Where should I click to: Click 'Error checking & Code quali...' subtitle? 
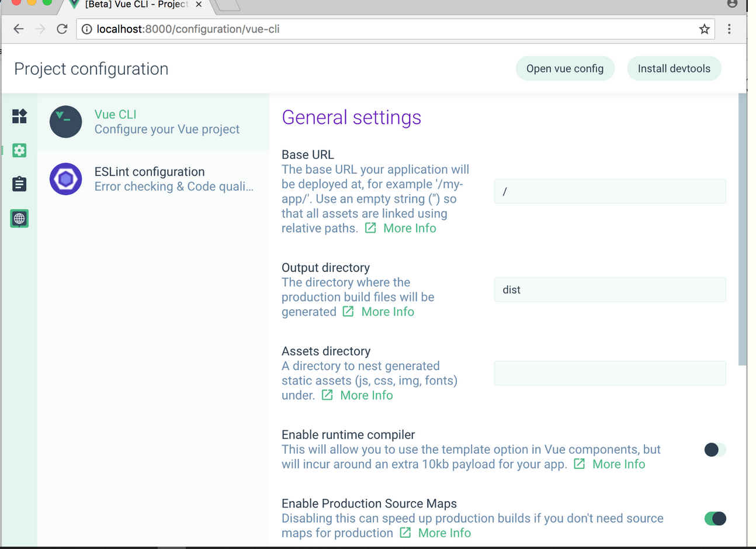(174, 187)
